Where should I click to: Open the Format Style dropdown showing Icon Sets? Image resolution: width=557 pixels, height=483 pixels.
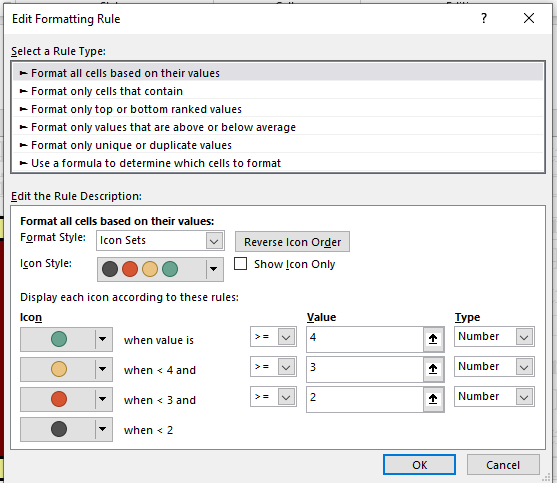click(160, 241)
